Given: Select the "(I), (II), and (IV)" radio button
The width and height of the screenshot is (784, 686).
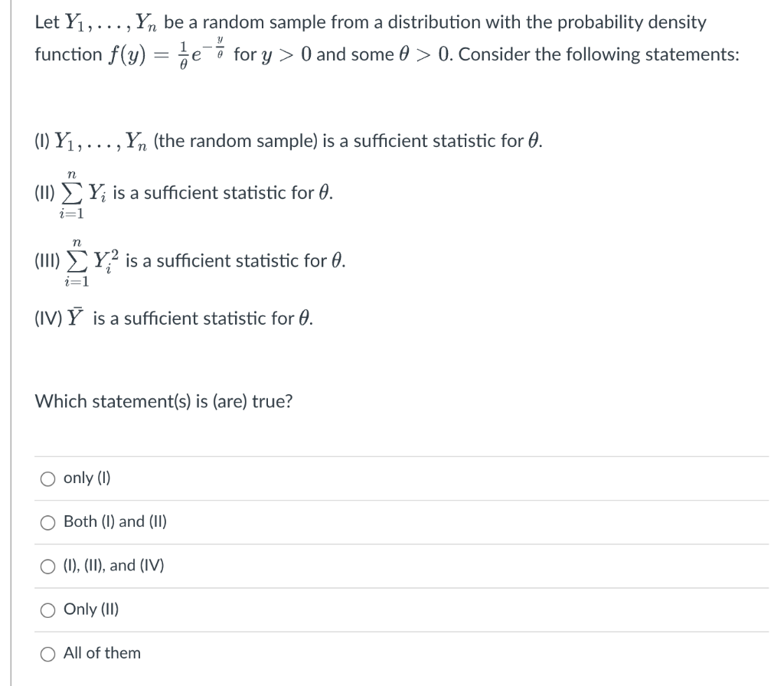Looking at the screenshot, I should pos(48,565).
